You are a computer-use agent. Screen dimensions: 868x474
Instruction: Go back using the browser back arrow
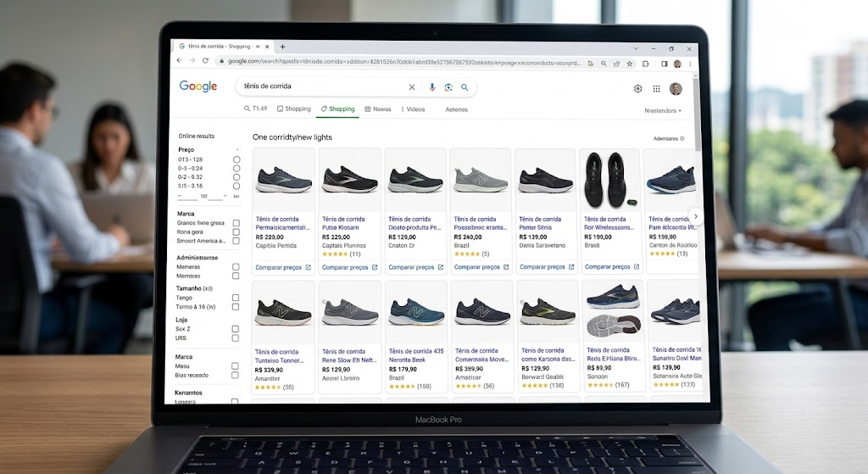pyautogui.click(x=180, y=60)
